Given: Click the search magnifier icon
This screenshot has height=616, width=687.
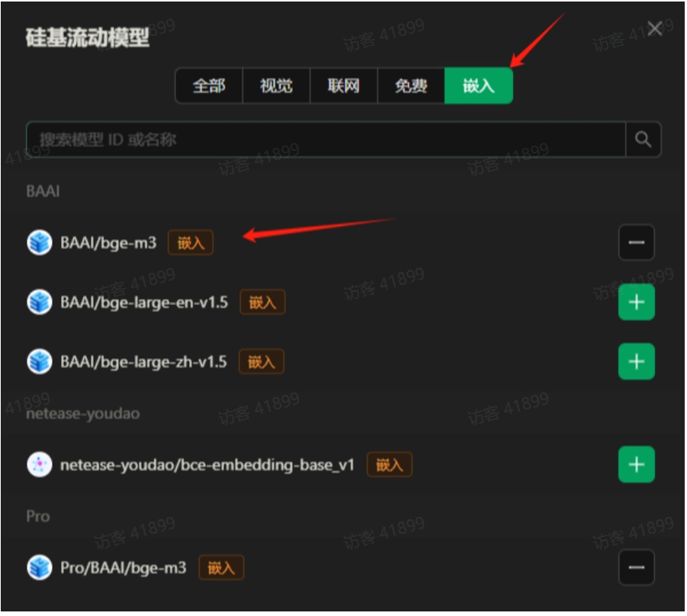Looking at the screenshot, I should [643, 140].
